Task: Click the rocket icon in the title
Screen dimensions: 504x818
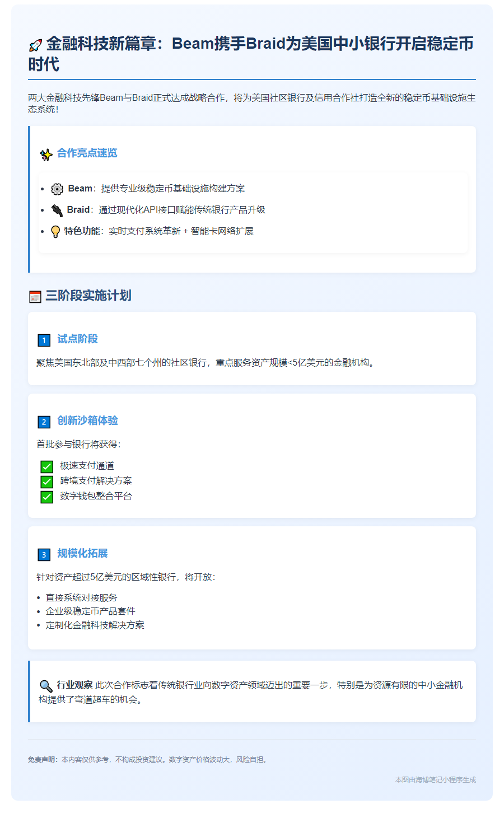Action: (x=35, y=45)
